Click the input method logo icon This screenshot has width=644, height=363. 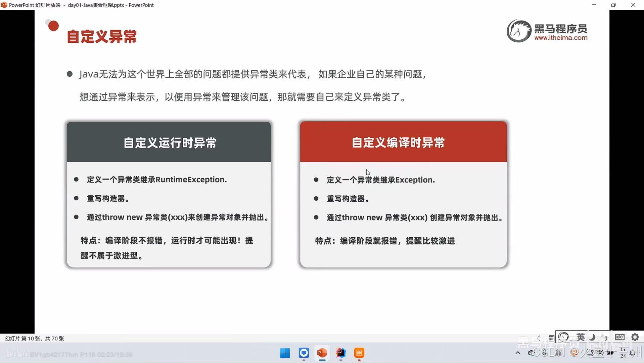[563, 336]
